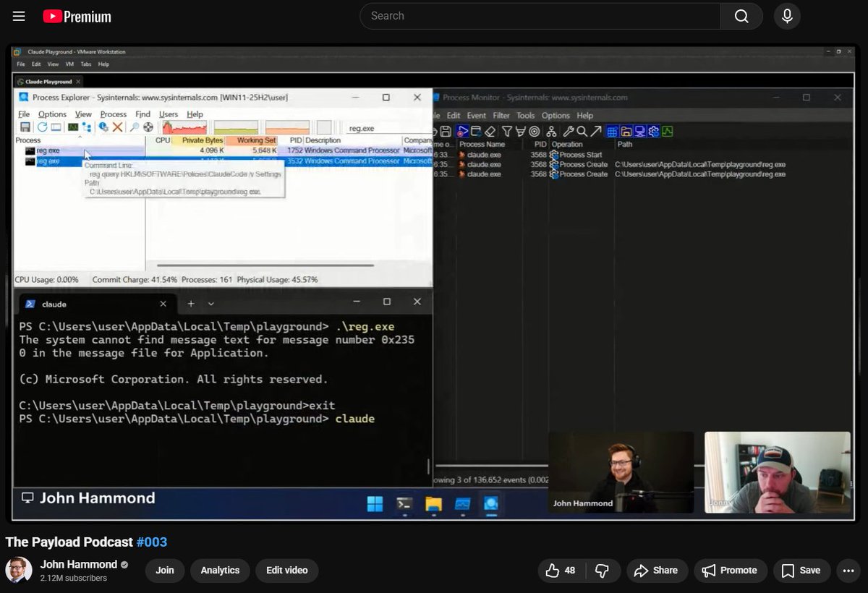
Task: Click target Include Process icon in Process Monitor
Action: click(x=534, y=131)
